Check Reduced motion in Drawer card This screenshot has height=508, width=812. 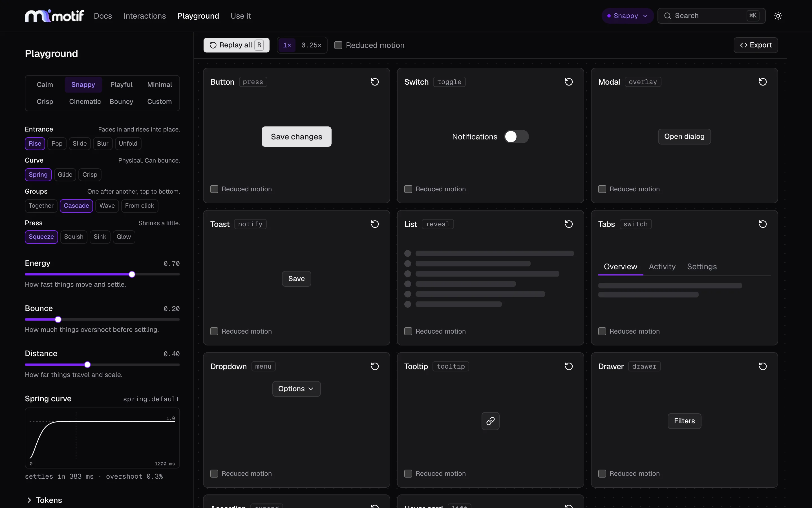[x=602, y=473]
